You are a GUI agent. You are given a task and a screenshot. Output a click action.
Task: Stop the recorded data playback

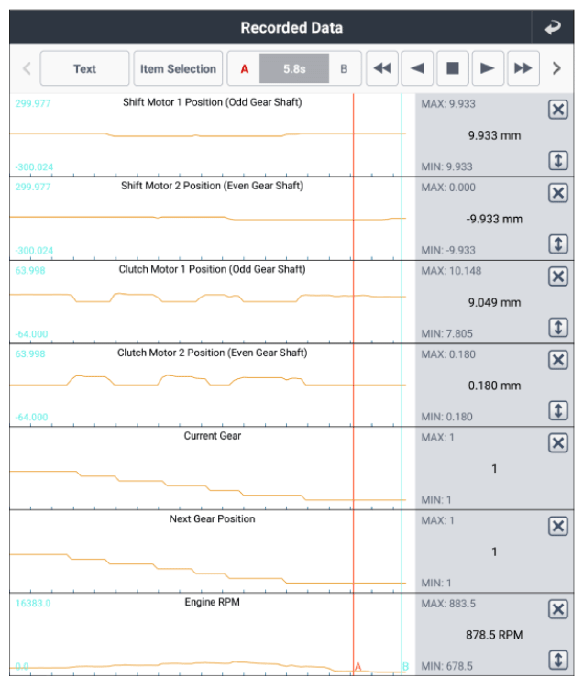point(452,68)
